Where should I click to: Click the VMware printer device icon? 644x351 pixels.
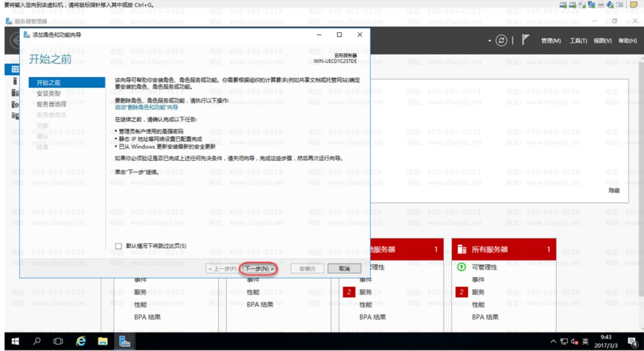(601, 5)
